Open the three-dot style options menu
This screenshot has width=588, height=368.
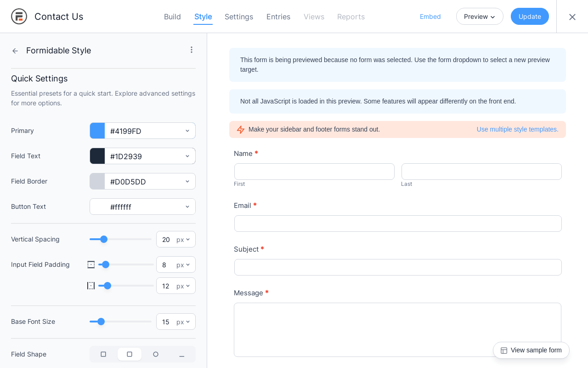point(192,50)
